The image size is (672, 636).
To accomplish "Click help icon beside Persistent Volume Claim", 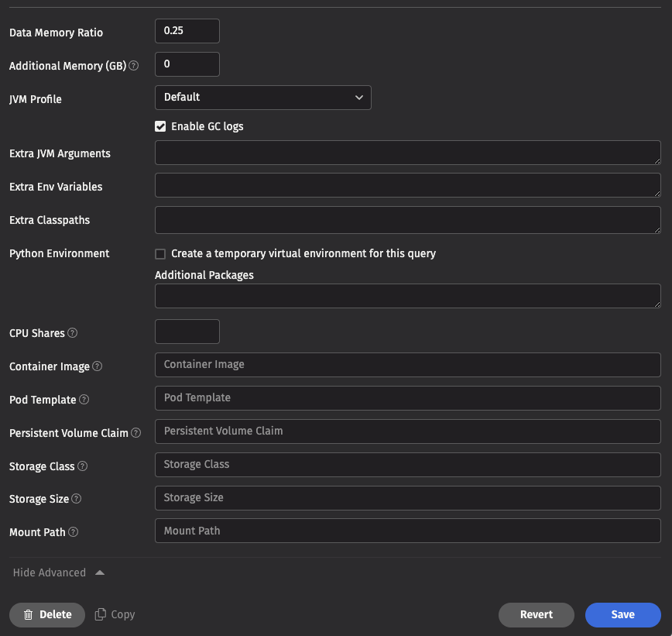I will coord(136,433).
